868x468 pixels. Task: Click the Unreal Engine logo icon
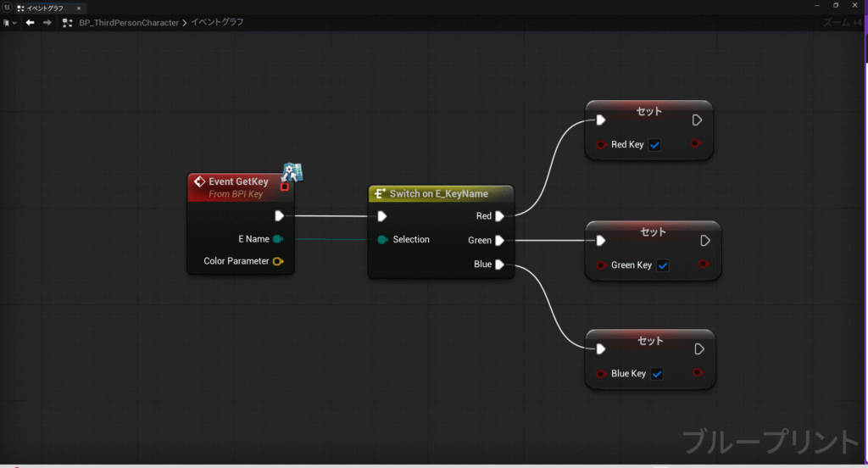pos(7,8)
